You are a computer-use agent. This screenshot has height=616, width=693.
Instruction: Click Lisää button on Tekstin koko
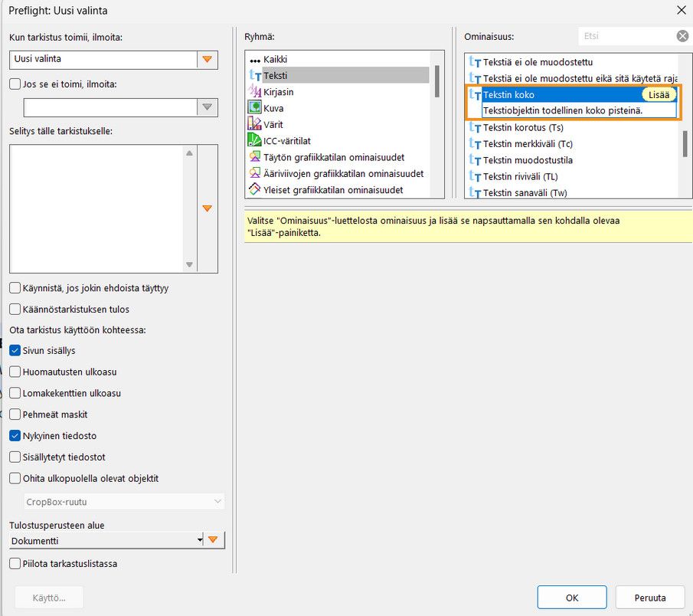pos(659,95)
